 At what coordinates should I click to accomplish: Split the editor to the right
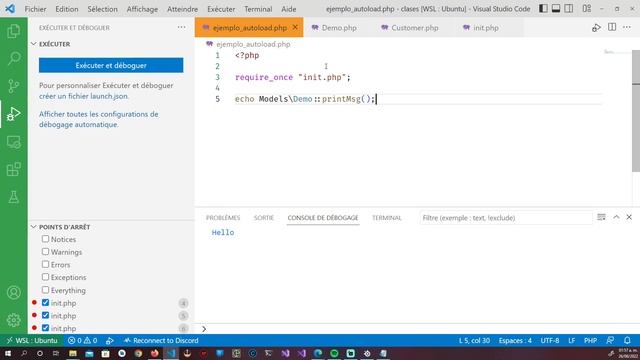pyautogui.click(x=612, y=27)
